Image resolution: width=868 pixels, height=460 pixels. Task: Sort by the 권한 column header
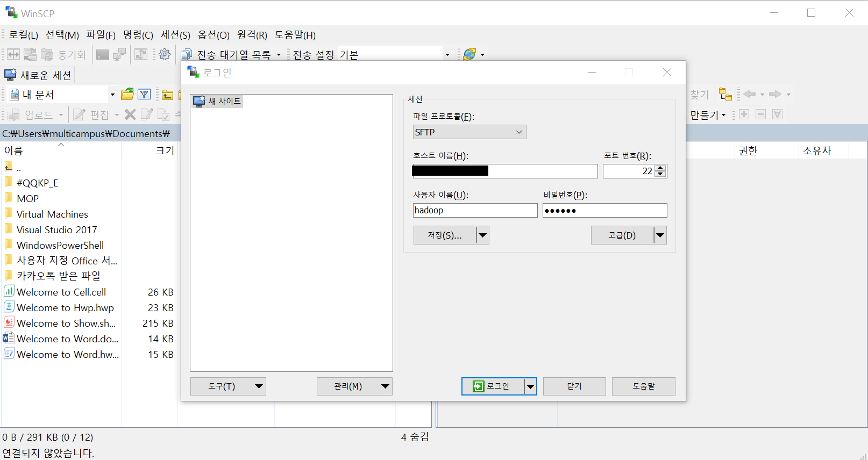[766, 150]
